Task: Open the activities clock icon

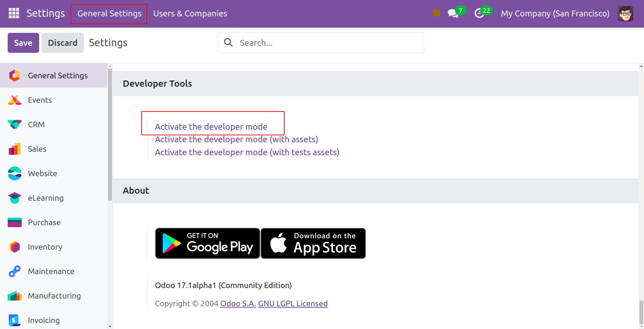Action: (479, 14)
